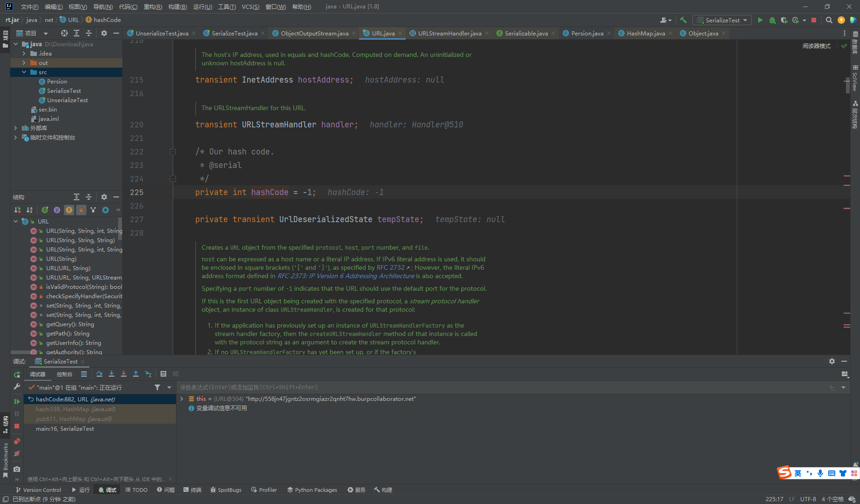Select the ser.bin file in the project tree
The height and width of the screenshot is (504, 860).
coord(48,110)
